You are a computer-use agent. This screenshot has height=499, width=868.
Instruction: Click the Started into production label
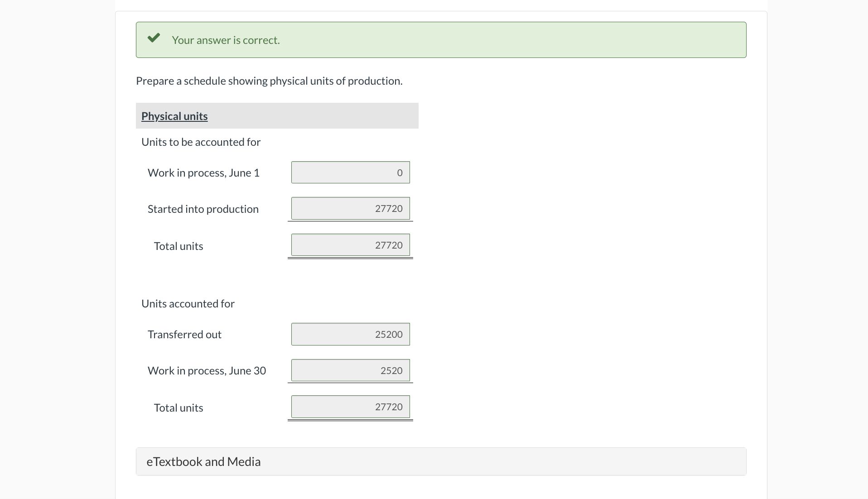(203, 209)
